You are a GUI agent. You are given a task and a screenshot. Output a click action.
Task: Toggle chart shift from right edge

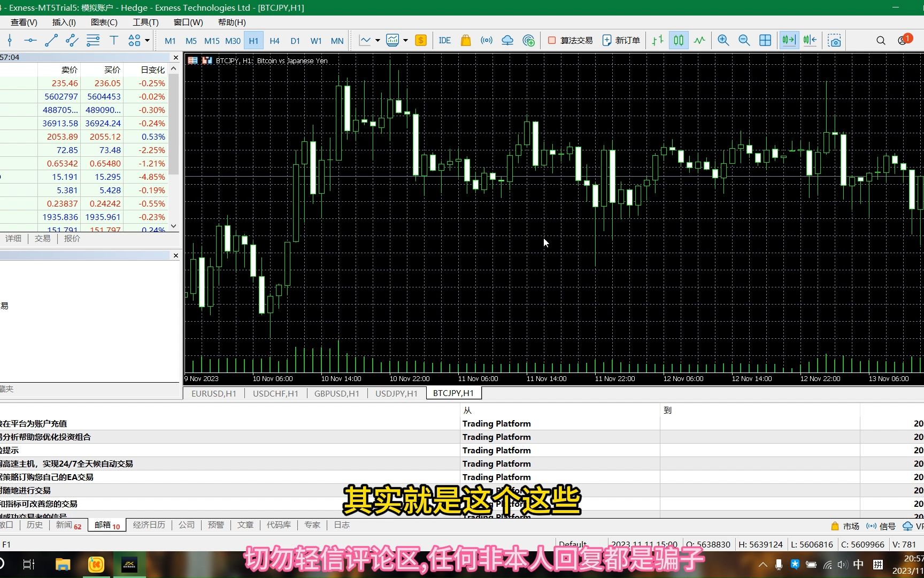click(810, 40)
